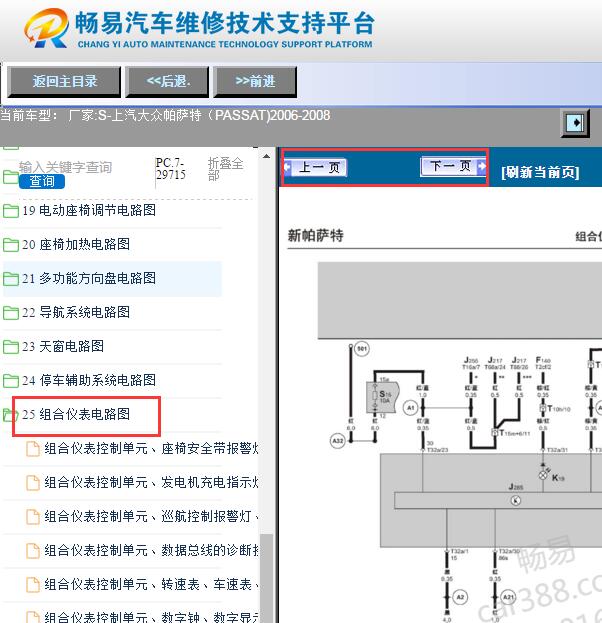Click document icon of 数据总线的诊断 entry
This screenshot has height=623, width=602.
tap(33, 551)
